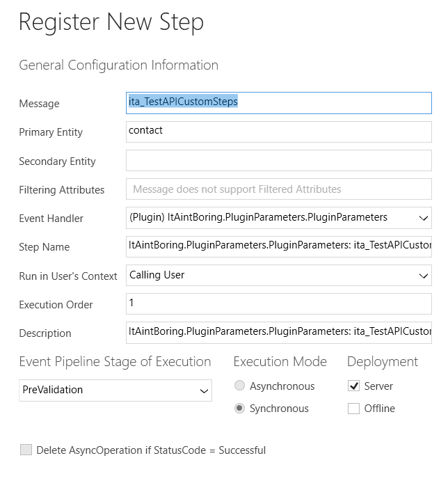
Task: Click the Step Name text field
Action: pos(279,246)
